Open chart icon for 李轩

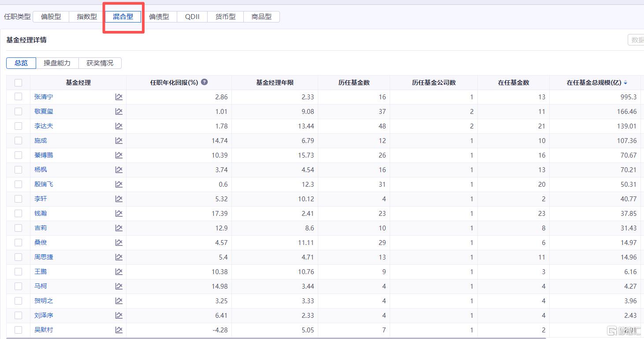tap(119, 199)
